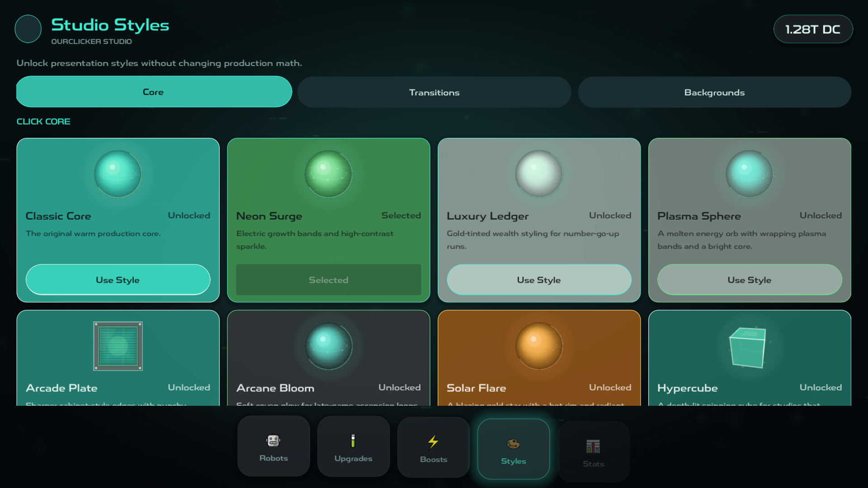Screen dimensions: 868x488
Task: Click the Plasma Sphere title text
Action: pyautogui.click(x=699, y=216)
